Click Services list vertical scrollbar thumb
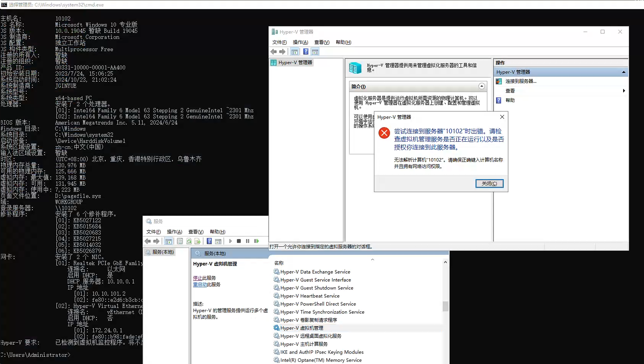The image size is (644, 364). click(446, 306)
